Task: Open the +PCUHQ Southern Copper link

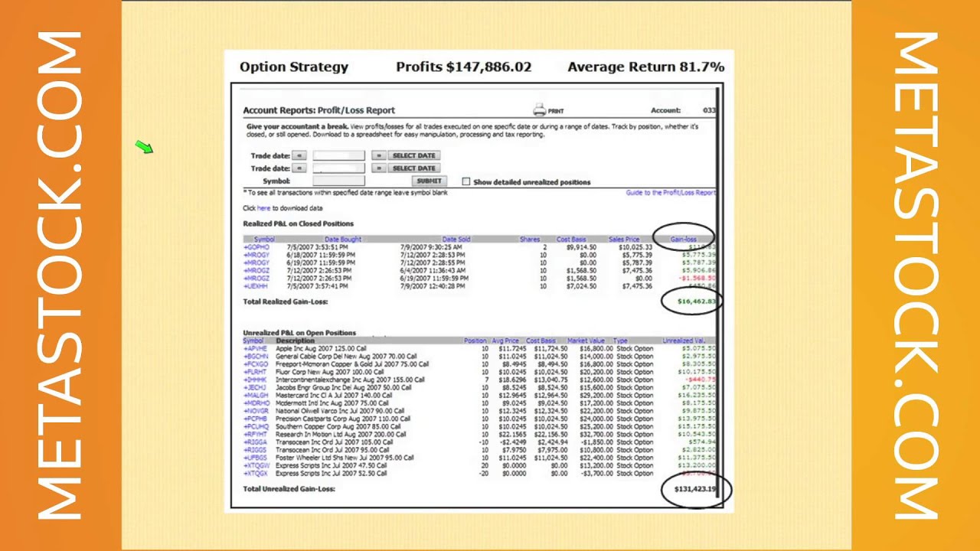Action: coord(256,426)
